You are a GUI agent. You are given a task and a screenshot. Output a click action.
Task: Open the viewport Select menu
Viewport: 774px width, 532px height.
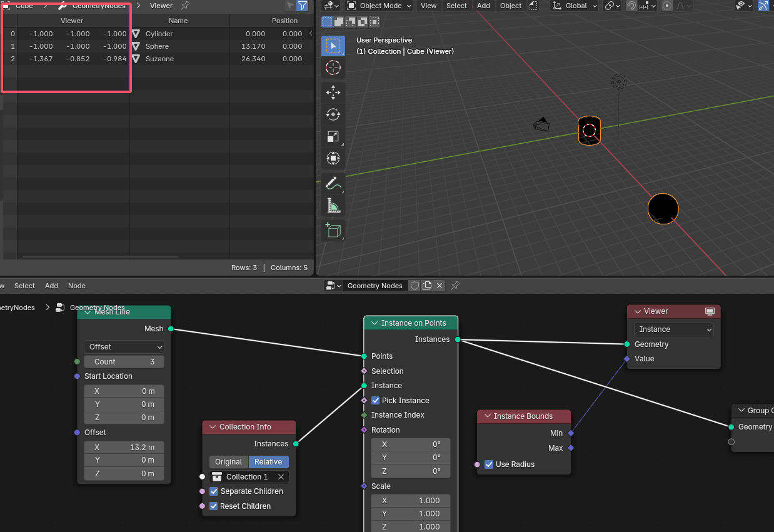click(456, 6)
